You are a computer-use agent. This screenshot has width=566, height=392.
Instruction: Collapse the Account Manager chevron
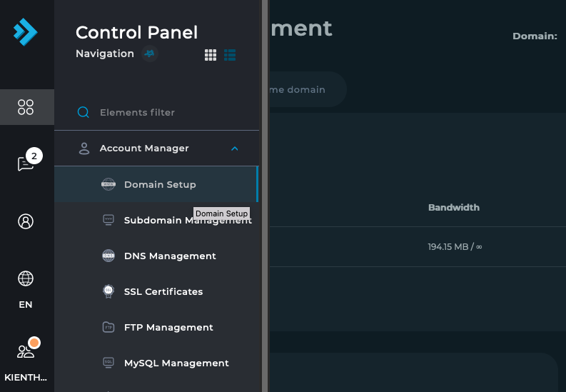[x=235, y=149]
